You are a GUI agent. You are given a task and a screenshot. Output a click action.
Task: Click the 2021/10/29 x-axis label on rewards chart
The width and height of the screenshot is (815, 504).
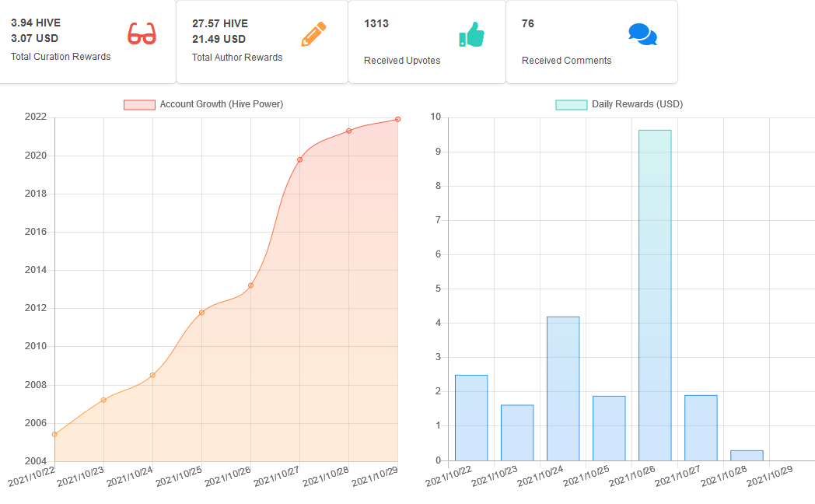[x=770, y=476]
